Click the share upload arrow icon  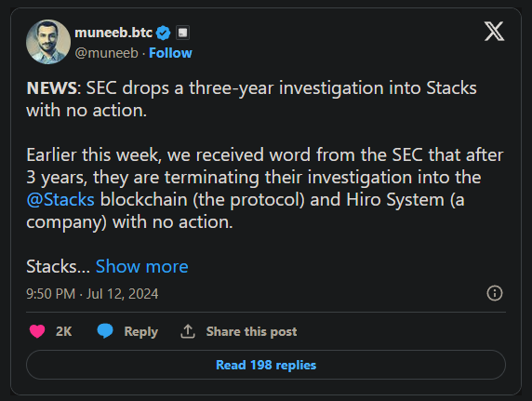188,331
